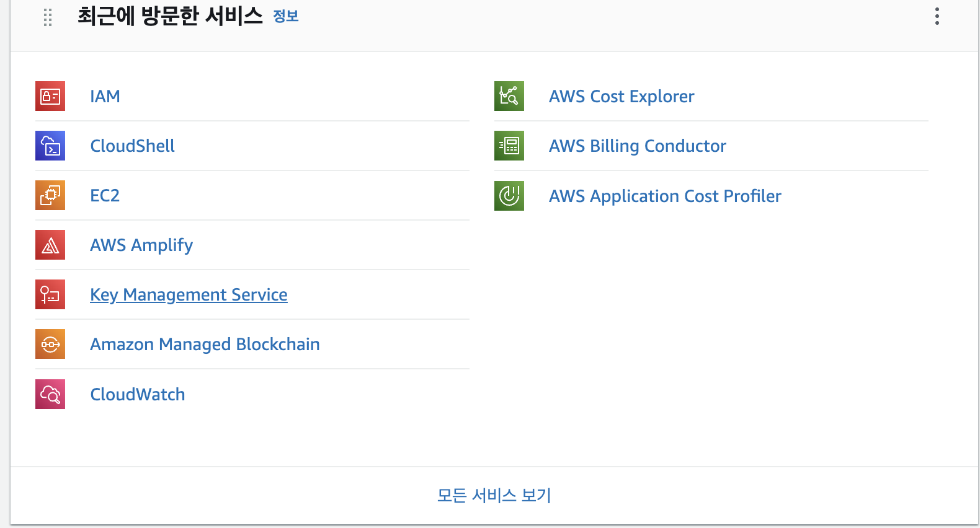980x528 pixels.
Task: Open AWS Billing Conductor link
Action: 638,146
